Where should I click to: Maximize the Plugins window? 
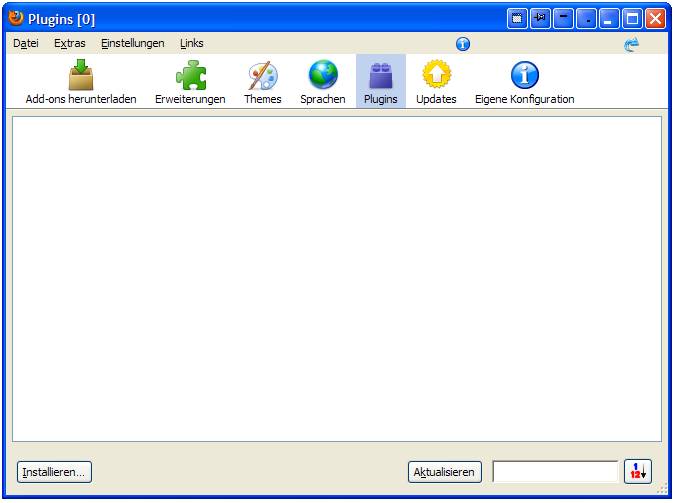click(632, 19)
